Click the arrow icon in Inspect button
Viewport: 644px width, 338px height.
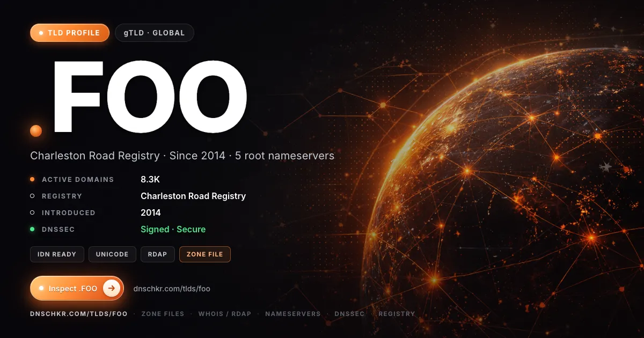pyautogui.click(x=111, y=289)
